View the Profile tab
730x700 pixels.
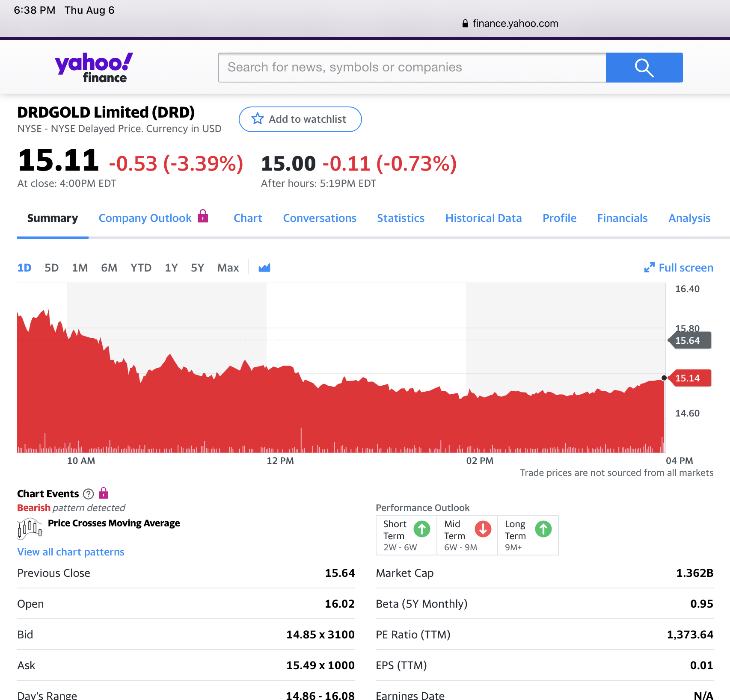pos(559,218)
